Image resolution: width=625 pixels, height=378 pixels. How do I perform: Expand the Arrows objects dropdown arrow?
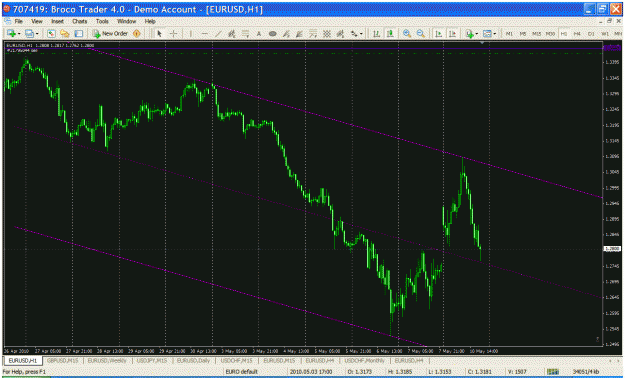pyautogui.click(x=361, y=34)
